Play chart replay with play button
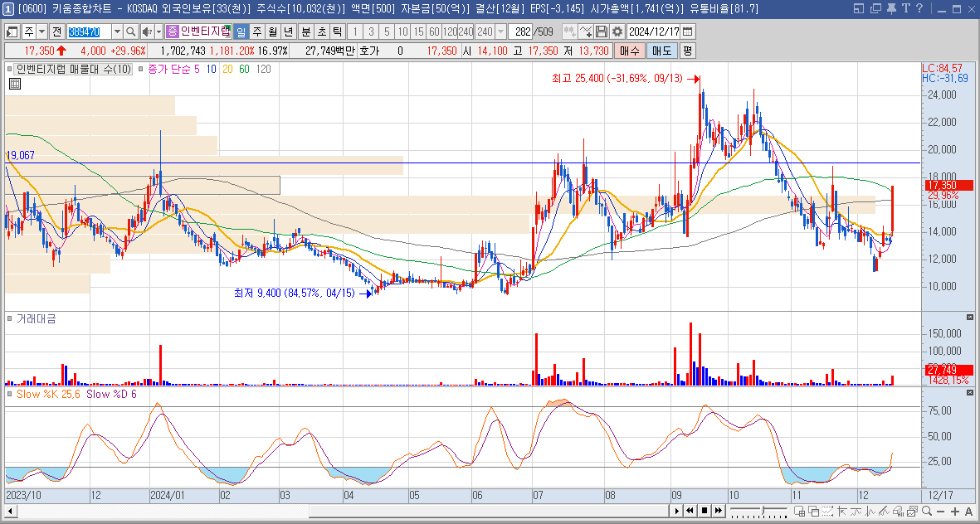Image resolution: width=980 pixels, height=524 pixels. click(x=676, y=511)
